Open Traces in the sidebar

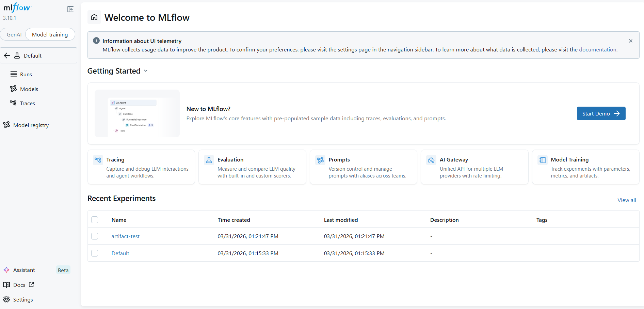tap(27, 103)
